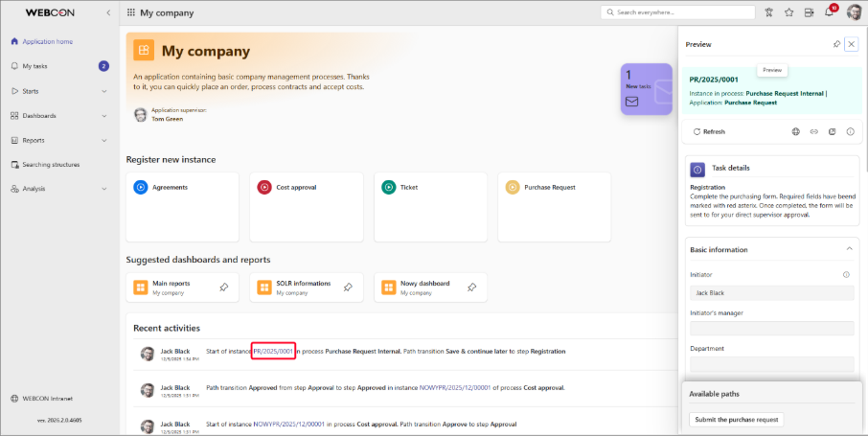Expand the Dashboards section in sidebar

[103, 116]
